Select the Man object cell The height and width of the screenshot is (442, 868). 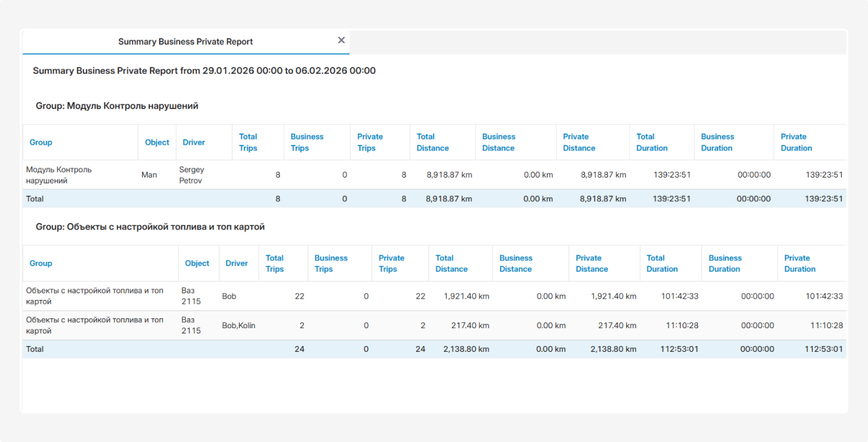(149, 175)
